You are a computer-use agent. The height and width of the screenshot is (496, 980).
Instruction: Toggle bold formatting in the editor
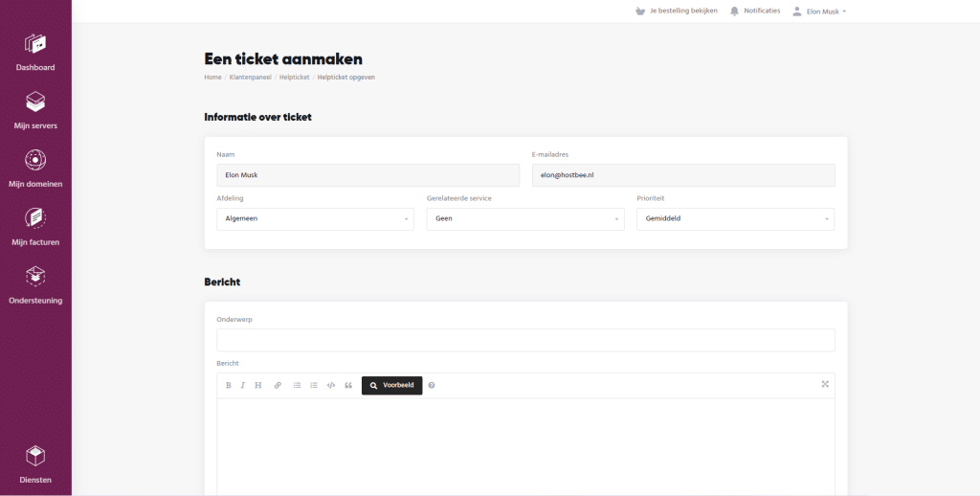coord(229,385)
